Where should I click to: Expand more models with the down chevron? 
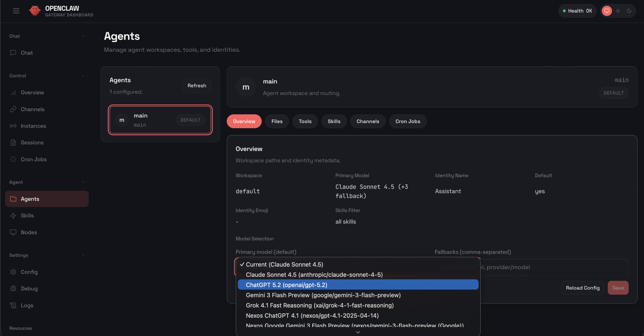(358, 332)
